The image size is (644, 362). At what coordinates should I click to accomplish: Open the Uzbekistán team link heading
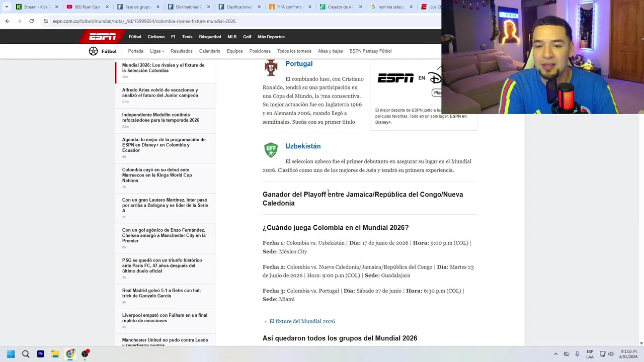click(x=303, y=146)
